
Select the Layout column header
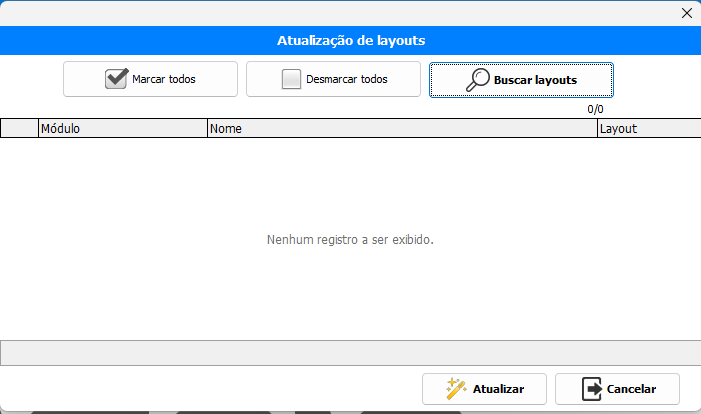point(647,129)
